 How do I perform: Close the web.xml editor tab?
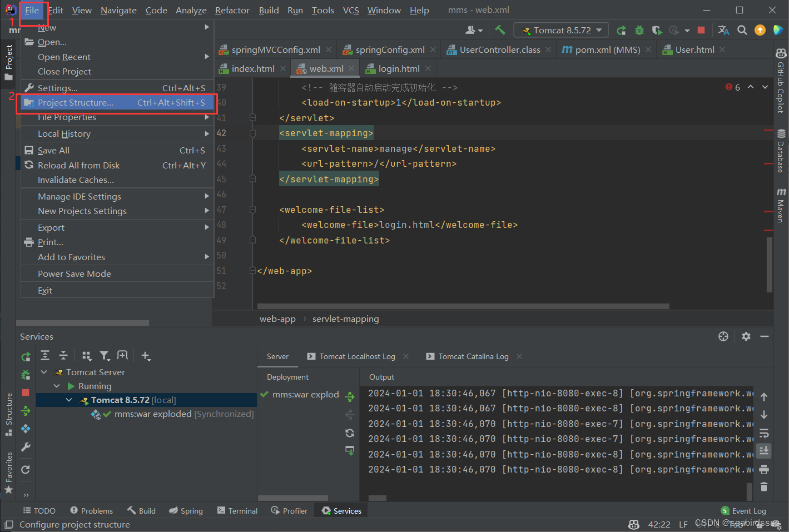[x=352, y=68]
